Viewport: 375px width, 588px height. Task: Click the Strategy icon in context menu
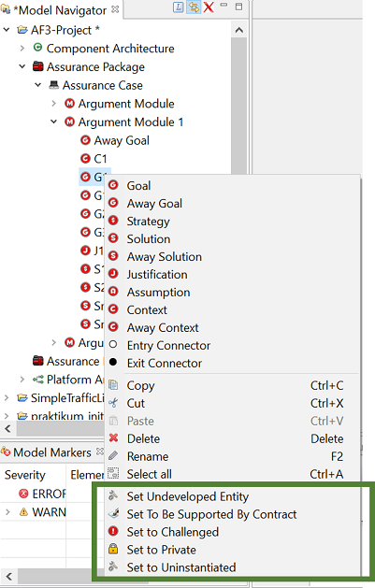(113, 221)
